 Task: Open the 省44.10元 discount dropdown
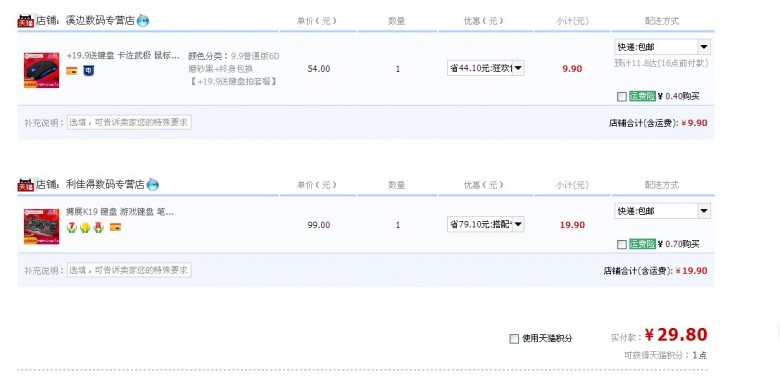pyautogui.click(x=486, y=68)
